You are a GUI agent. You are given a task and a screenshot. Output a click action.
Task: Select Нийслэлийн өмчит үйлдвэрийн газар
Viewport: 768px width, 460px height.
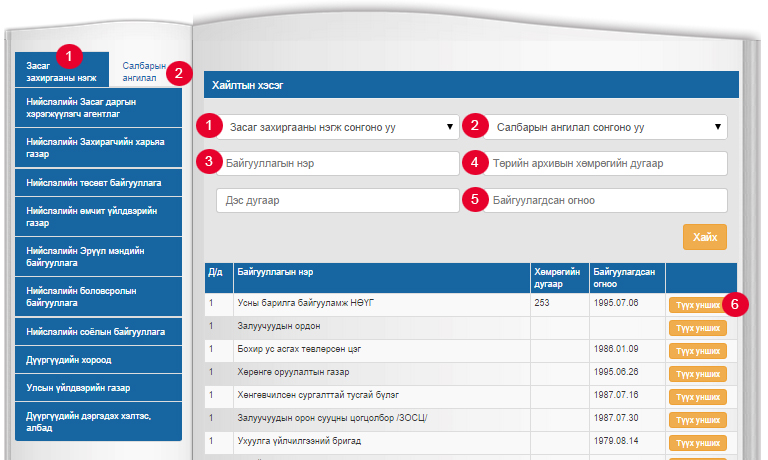tap(98, 216)
